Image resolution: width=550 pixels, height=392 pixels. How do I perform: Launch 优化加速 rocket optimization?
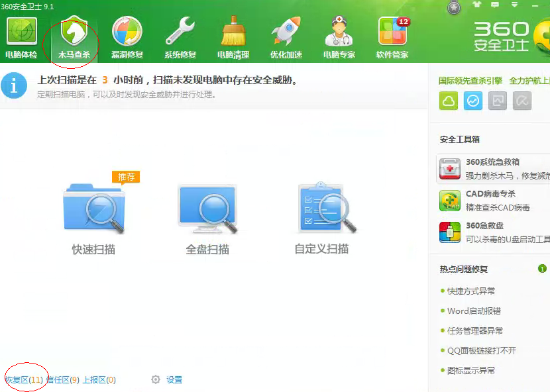tap(286, 38)
